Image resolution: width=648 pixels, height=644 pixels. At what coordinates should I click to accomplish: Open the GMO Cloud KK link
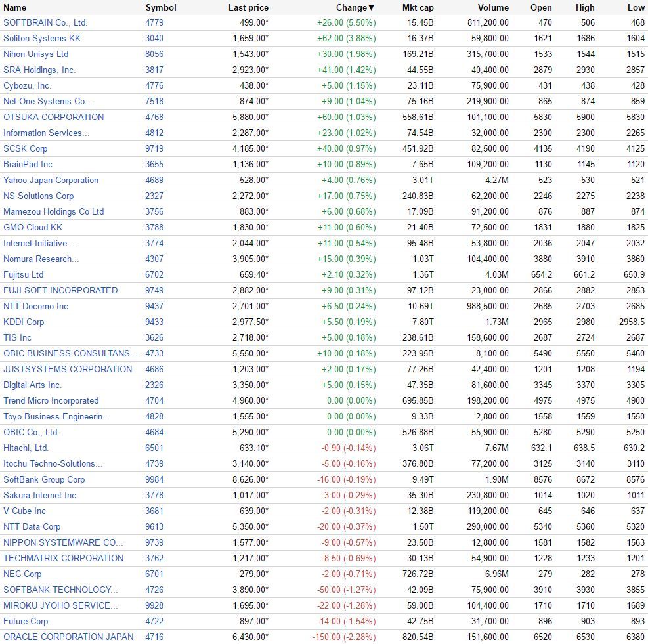(x=33, y=227)
